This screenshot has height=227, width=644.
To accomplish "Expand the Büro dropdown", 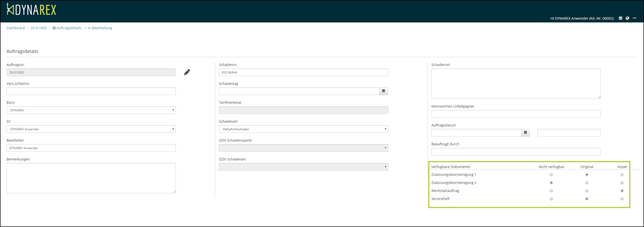I will (x=91, y=110).
